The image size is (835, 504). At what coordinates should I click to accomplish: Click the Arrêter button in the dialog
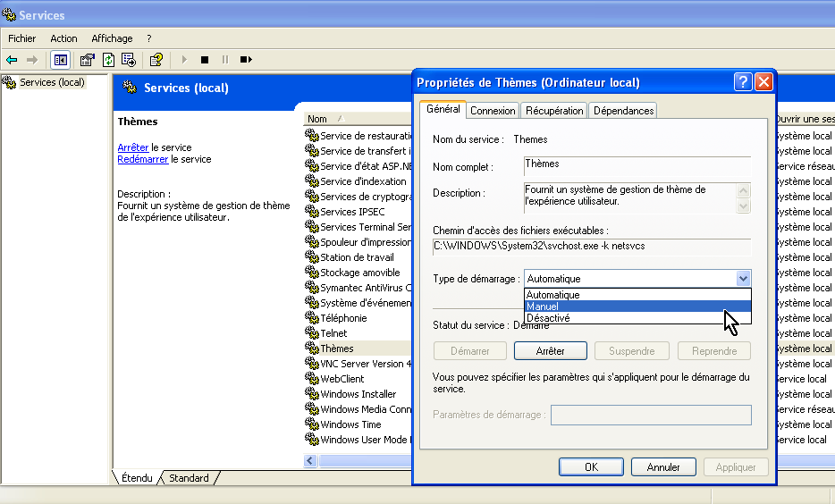[x=550, y=350]
